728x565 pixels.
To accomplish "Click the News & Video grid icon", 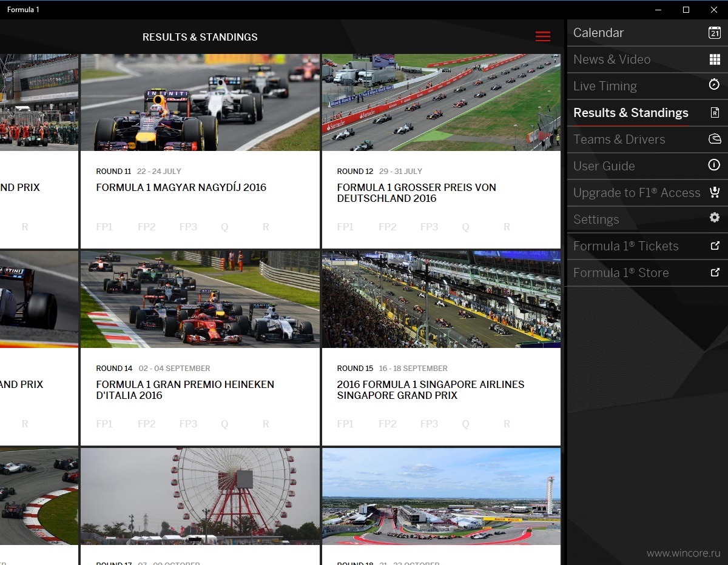I will coord(715,59).
